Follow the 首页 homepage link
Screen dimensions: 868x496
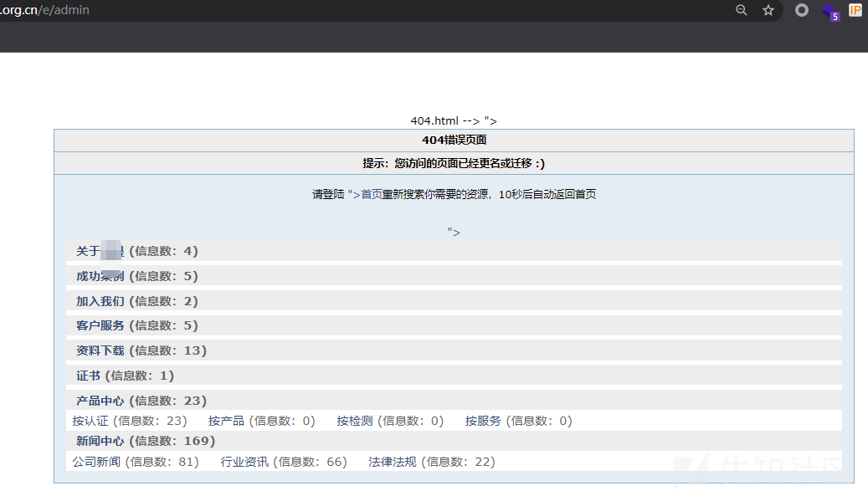372,194
